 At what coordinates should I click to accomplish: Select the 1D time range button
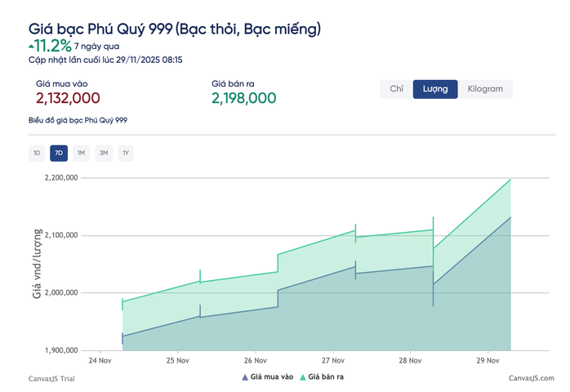pos(37,153)
